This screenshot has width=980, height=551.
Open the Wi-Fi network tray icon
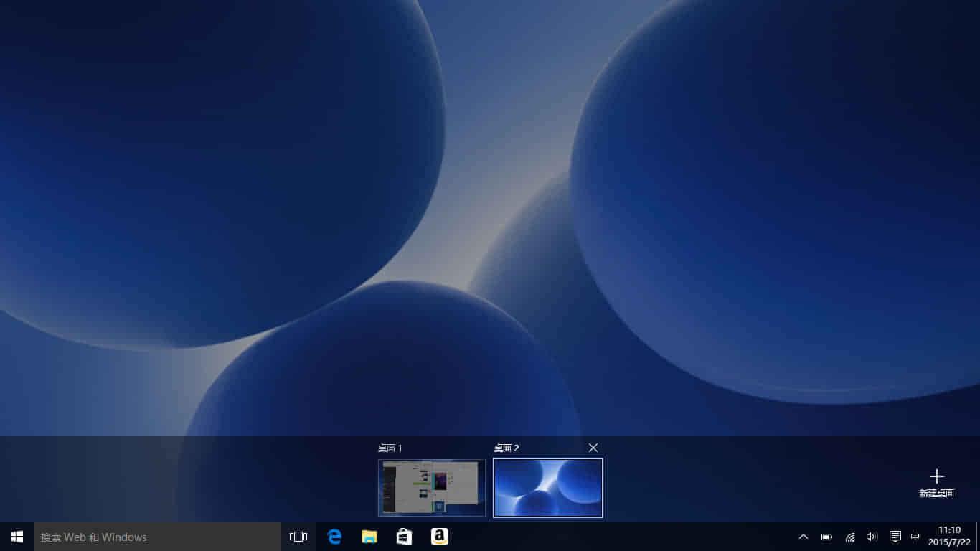[849, 537]
